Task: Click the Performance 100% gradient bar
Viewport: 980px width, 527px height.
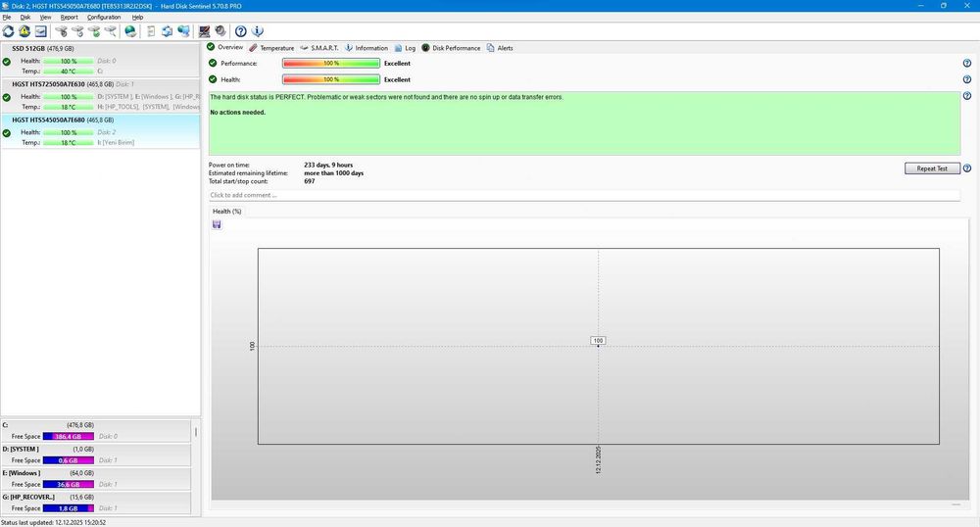Action: tap(331, 63)
